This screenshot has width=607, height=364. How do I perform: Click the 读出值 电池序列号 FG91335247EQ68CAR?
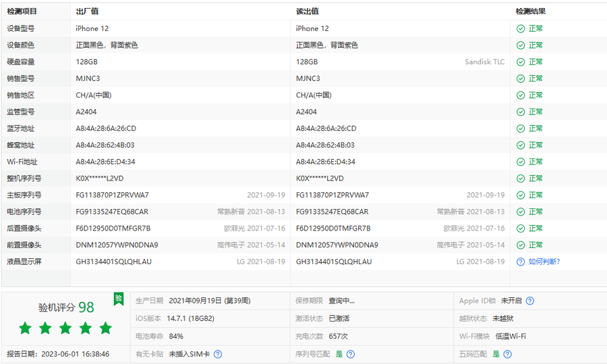pyautogui.click(x=332, y=212)
